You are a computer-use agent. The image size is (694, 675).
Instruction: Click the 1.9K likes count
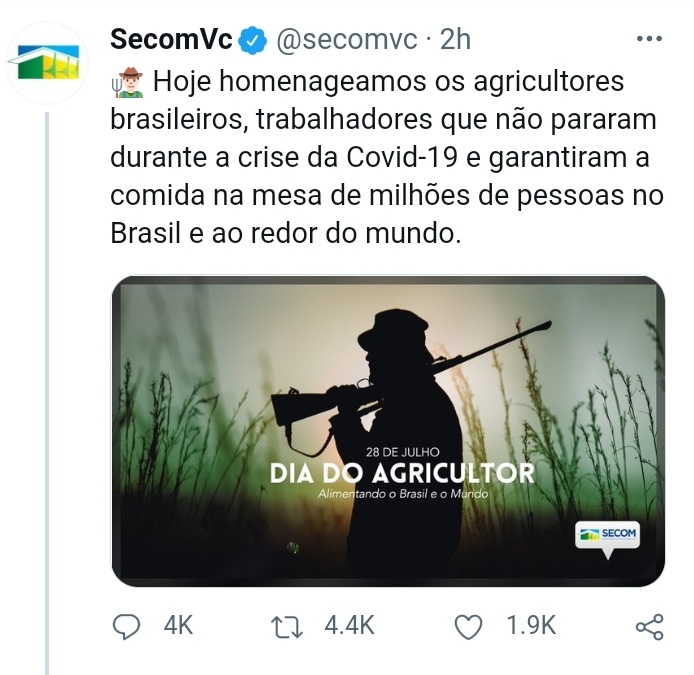pos(531,626)
